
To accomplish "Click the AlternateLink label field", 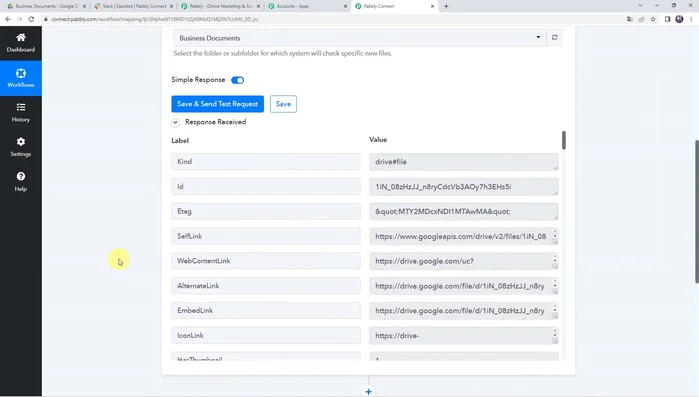I will 266,286.
